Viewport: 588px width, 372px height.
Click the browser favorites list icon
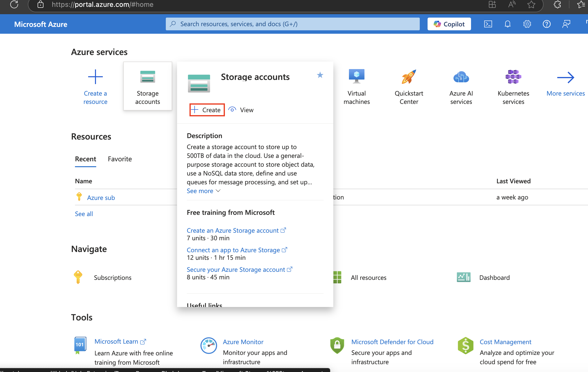point(582,4)
